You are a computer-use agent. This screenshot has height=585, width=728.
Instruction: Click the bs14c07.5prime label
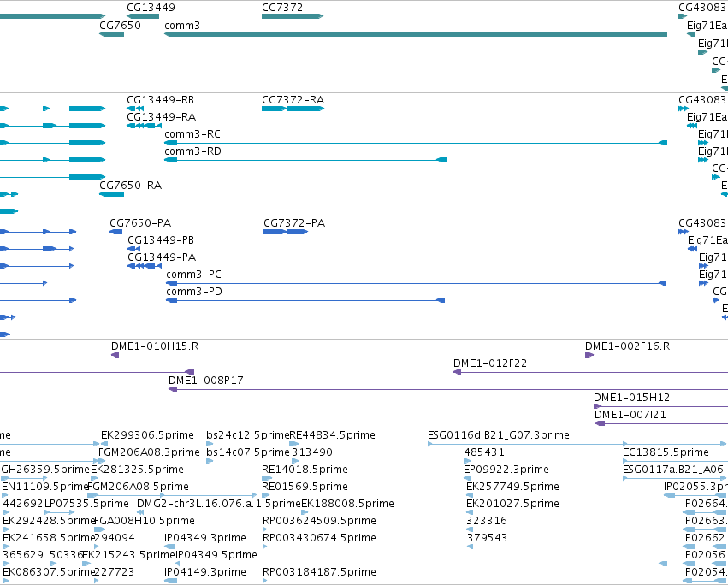[x=248, y=452]
